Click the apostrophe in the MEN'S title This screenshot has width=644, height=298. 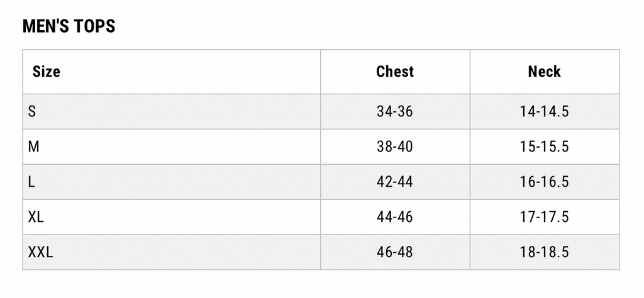(x=57, y=22)
